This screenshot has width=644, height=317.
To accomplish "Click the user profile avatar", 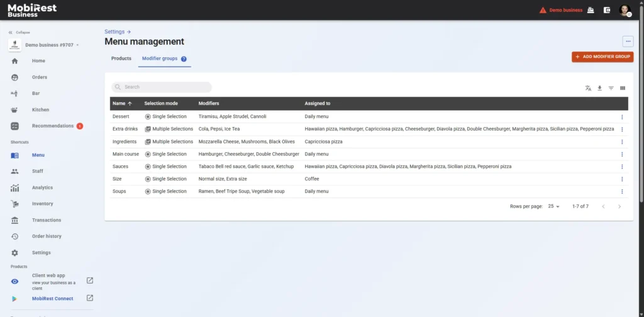I will pos(625,10).
